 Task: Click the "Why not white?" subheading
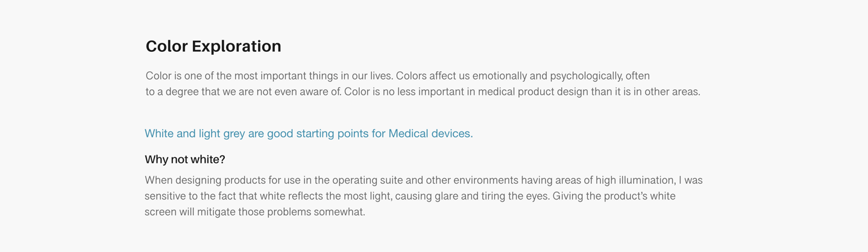tap(184, 160)
